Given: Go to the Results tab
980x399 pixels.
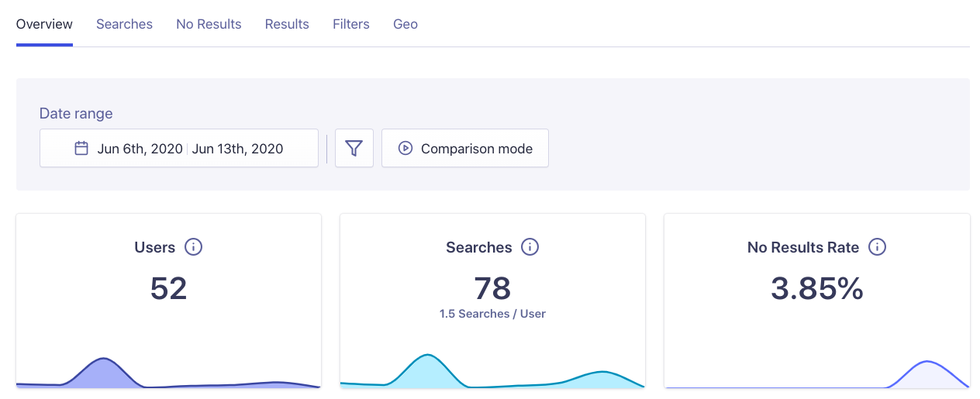Looking at the screenshot, I should [287, 24].
